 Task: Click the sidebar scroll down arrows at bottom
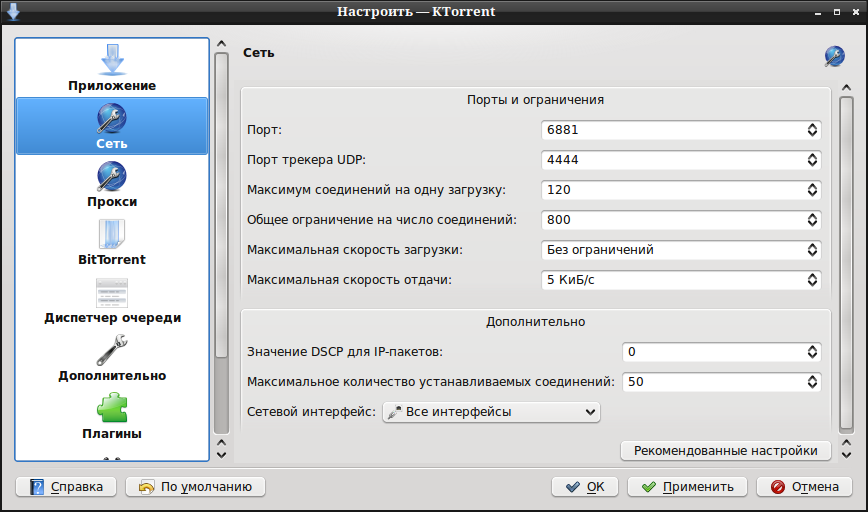[221, 449]
